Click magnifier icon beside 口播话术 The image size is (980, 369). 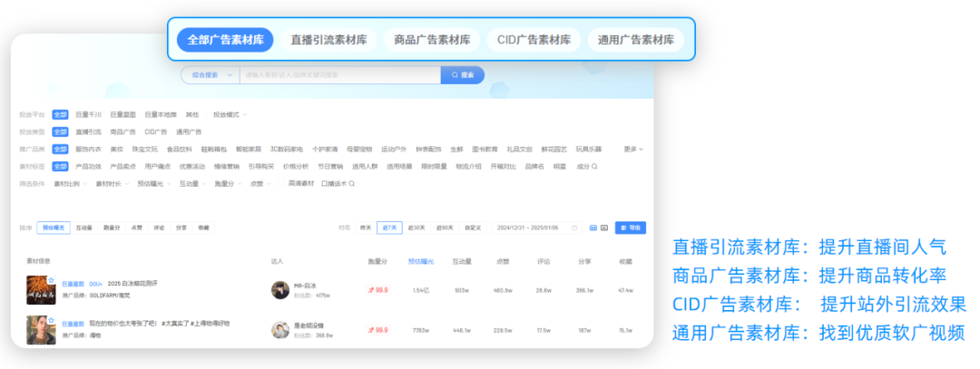point(352,183)
